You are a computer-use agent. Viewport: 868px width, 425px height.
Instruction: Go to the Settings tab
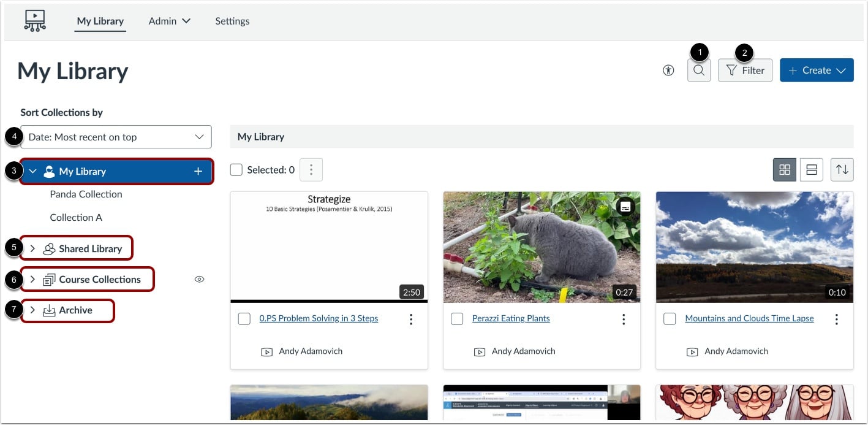point(232,21)
